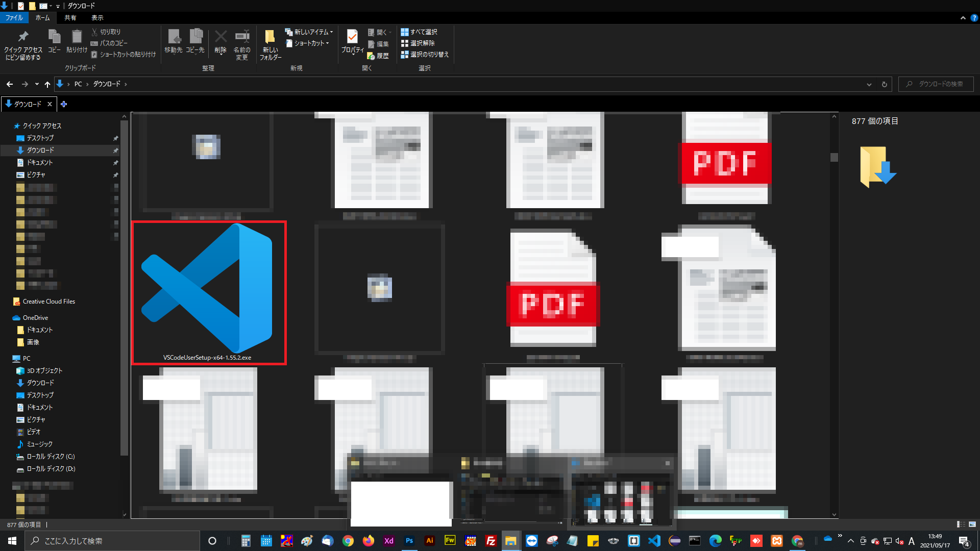Create a new folder with 新しいフォルダー
This screenshot has height=551, width=980.
click(x=271, y=45)
